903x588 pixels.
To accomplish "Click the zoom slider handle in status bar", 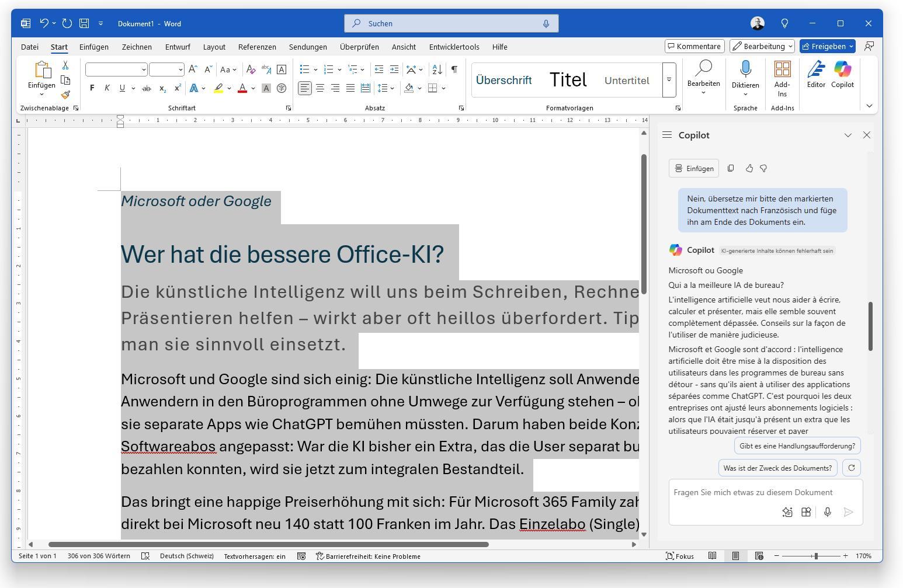I will pyautogui.click(x=816, y=556).
